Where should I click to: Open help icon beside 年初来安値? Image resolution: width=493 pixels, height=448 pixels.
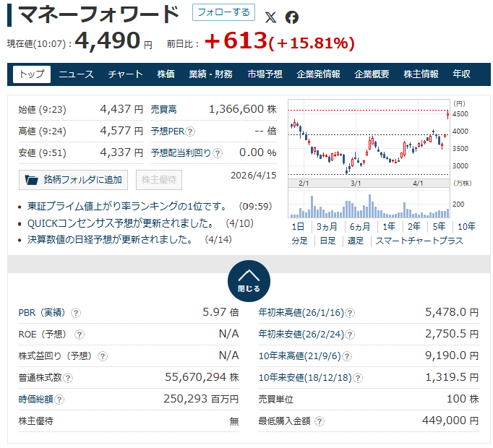coord(350,335)
